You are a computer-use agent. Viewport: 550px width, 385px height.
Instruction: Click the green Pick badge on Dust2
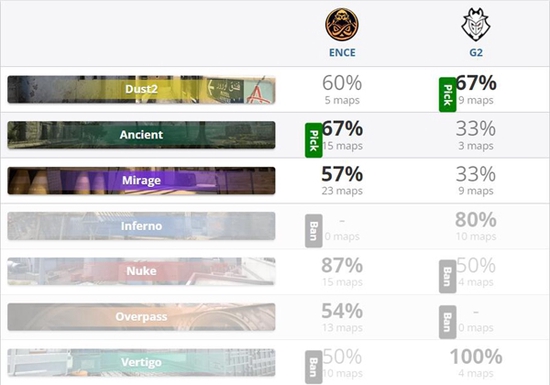[448, 95]
